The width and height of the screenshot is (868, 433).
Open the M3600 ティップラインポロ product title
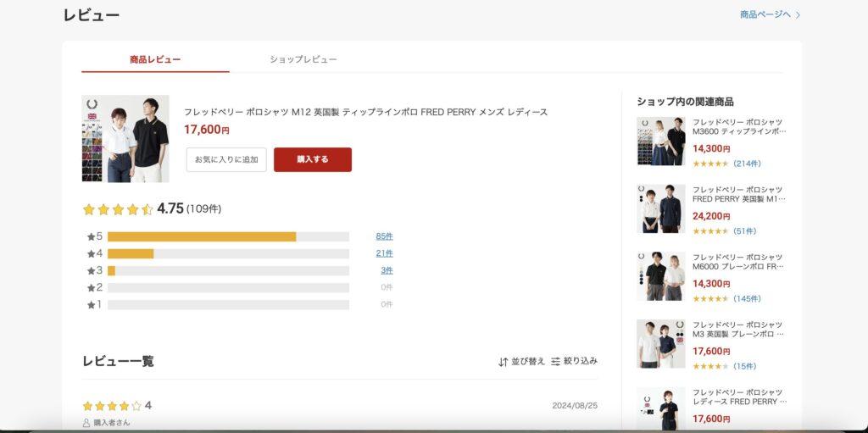click(x=738, y=127)
